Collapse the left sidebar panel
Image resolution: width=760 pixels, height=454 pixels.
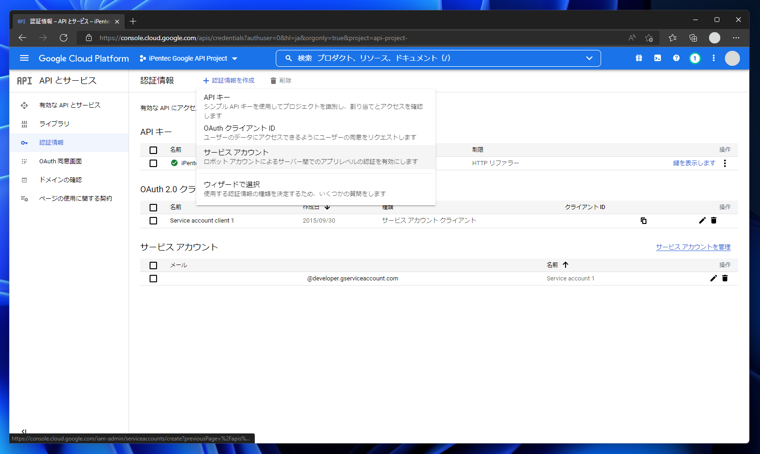(x=24, y=431)
